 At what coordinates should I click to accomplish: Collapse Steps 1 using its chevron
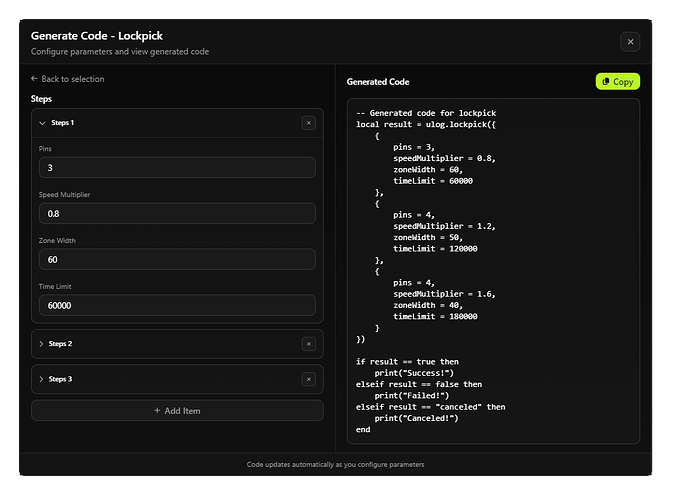coord(42,123)
